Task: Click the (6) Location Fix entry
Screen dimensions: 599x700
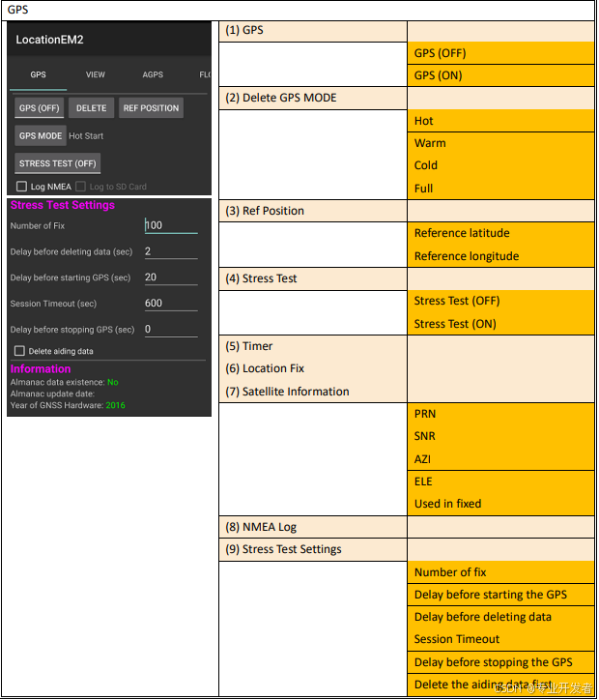Action: [x=265, y=368]
